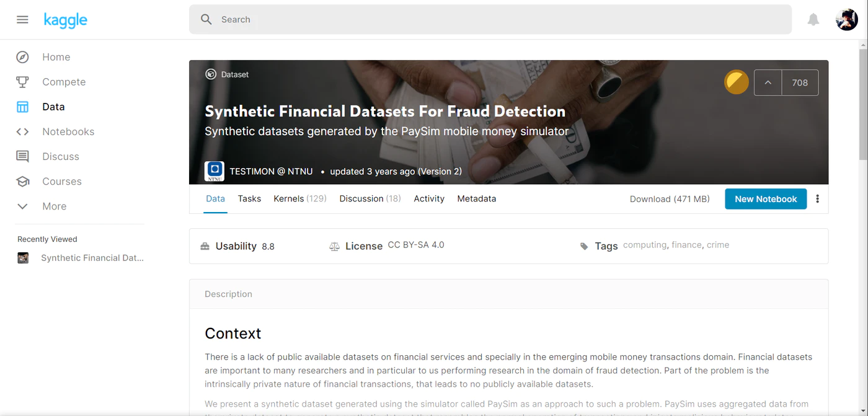Open the notifications bell

coord(813,20)
